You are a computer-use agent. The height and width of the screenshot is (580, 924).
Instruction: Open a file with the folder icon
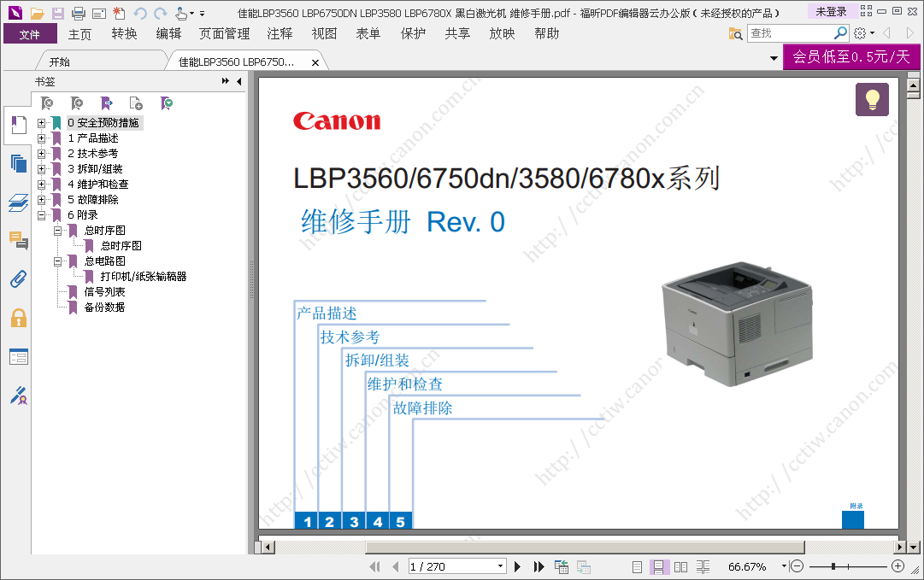click(37, 13)
